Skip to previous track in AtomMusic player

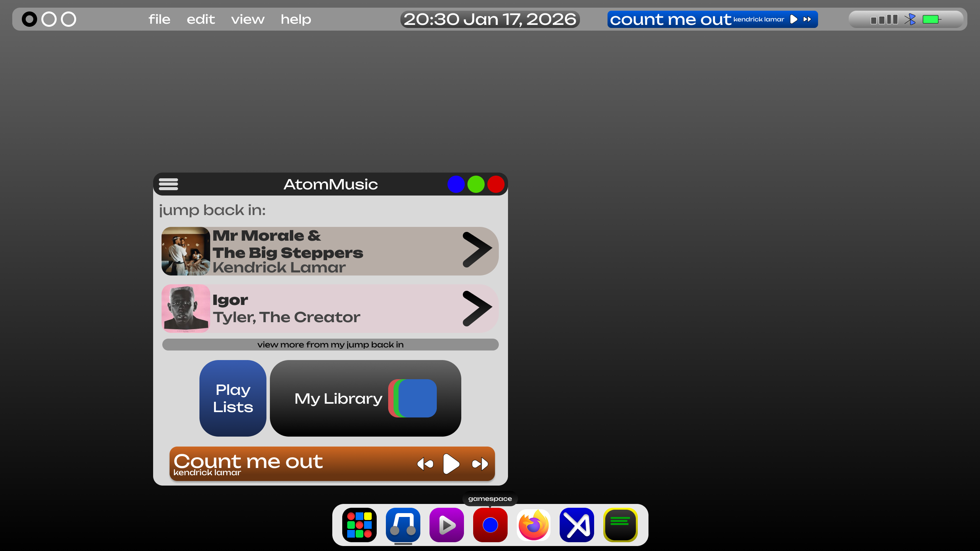click(425, 464)
